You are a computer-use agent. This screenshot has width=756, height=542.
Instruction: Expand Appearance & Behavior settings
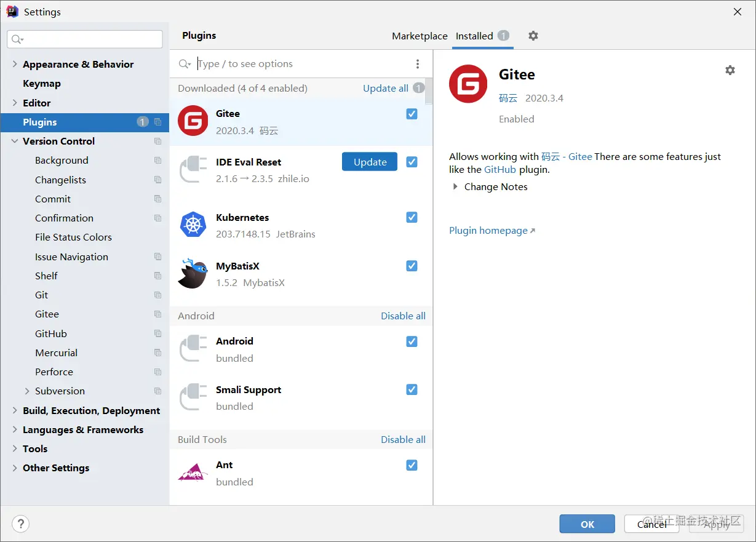click(15, 64)
